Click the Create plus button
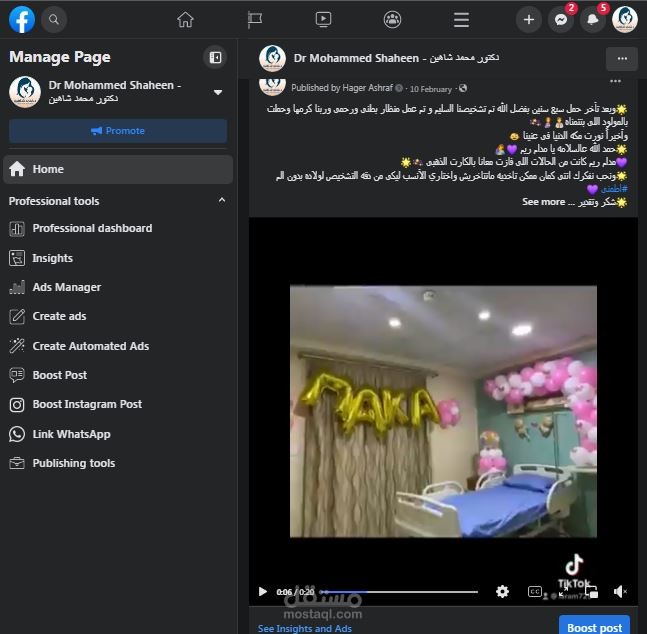 (529, 19)
